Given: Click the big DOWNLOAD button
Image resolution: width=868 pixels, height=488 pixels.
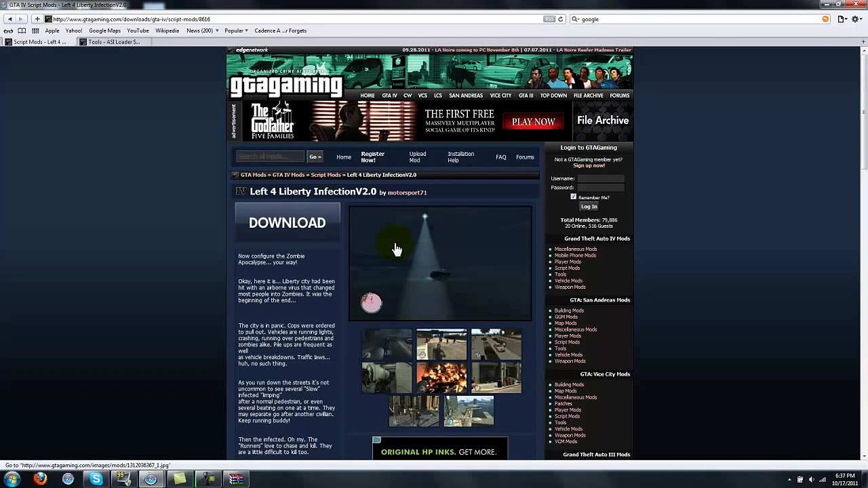Looking at the screenshot, I should pyautogui.click(x=288, y=222).
